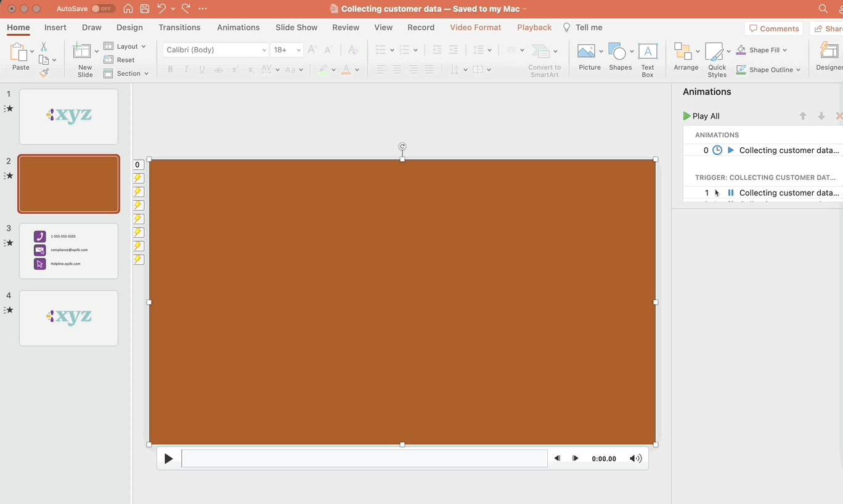Screen dimensions: 843x504
Task: Click the Tell me search box
Action: tap(583, 27)
